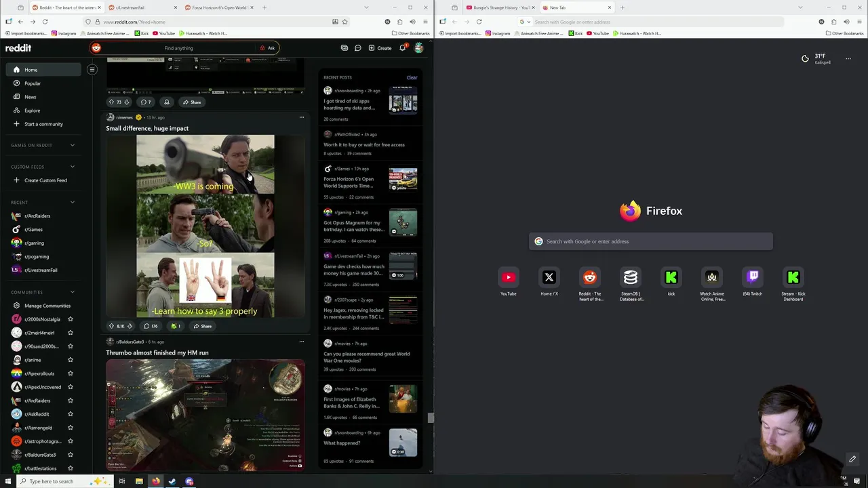Toggle favorite star for r/2000sNostalgia

click(x=70, y=319)
